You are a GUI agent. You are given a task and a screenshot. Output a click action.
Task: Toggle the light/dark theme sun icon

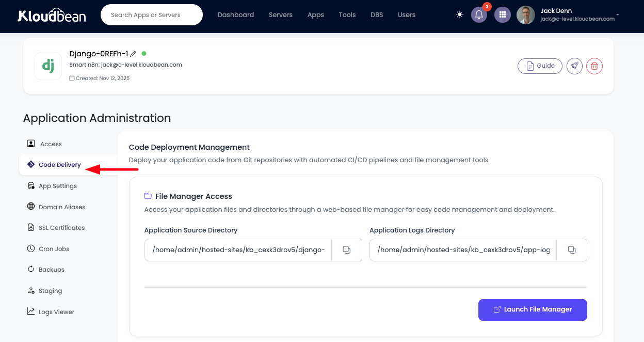460,15
